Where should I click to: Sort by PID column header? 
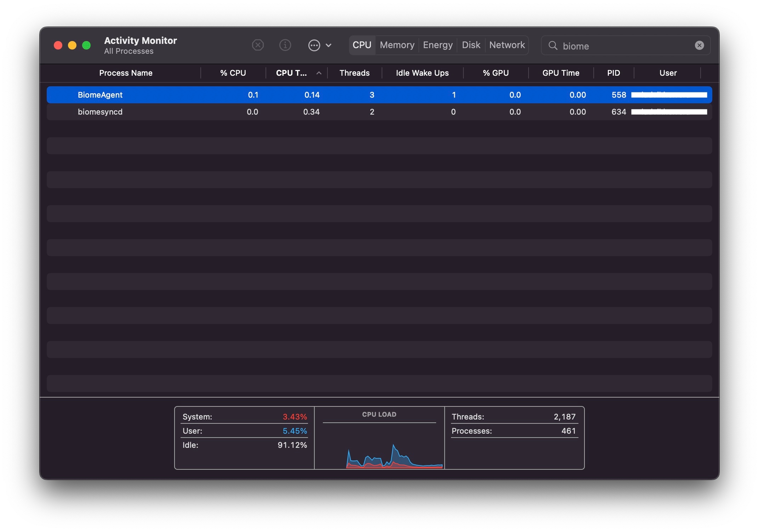point(613,73)
